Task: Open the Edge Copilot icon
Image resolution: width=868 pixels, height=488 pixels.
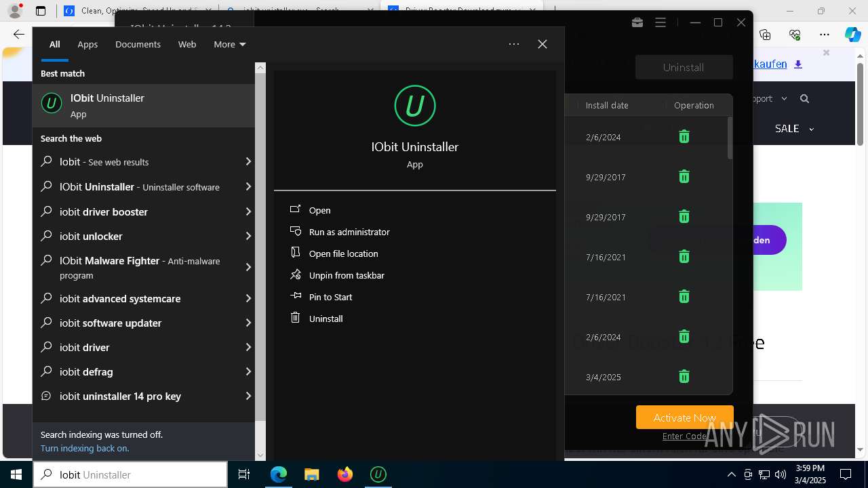Action: coord(852,35)
